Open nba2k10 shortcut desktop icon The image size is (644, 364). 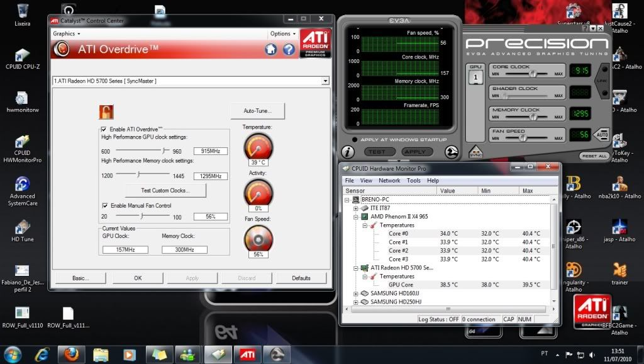(x=619, y=188)
